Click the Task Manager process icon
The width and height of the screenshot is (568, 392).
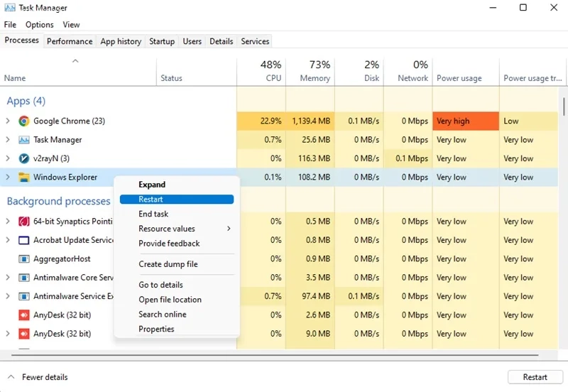point(24,140)
